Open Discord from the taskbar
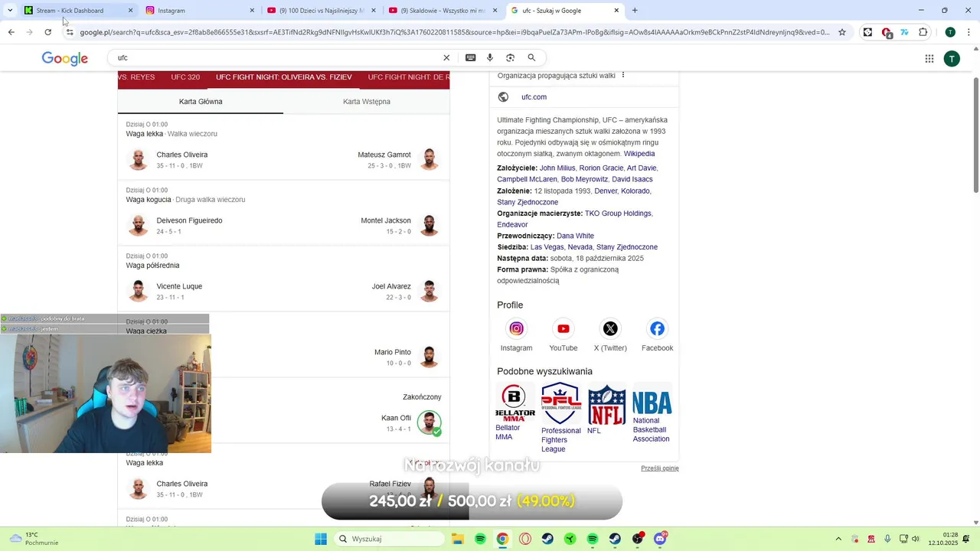 [x=660, y=539]
